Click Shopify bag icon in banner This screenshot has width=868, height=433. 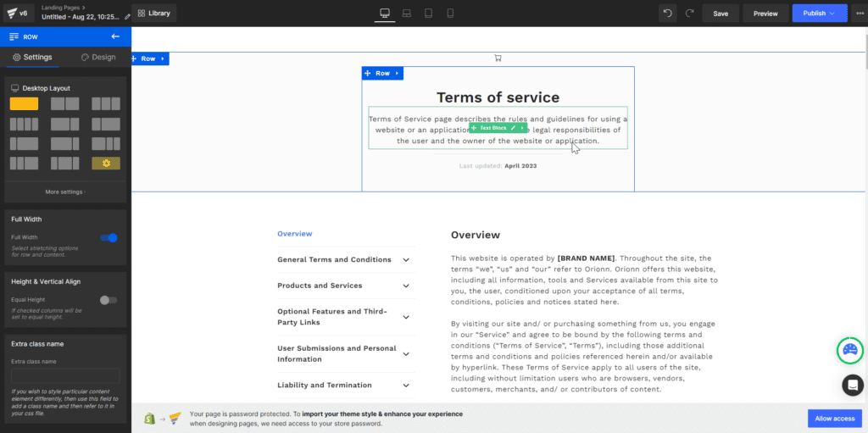pyautogui.click(x=149, y=418)
